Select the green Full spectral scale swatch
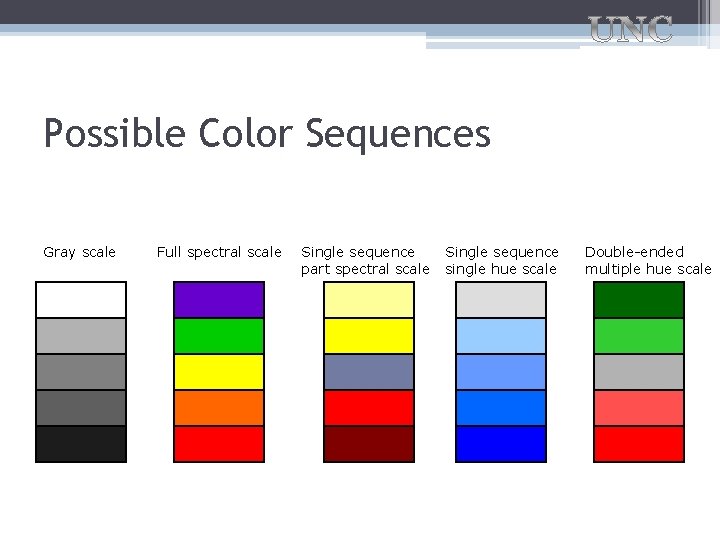Image resolution: width=720 pixels, height=540 pixels. click(x=219, y=336)
